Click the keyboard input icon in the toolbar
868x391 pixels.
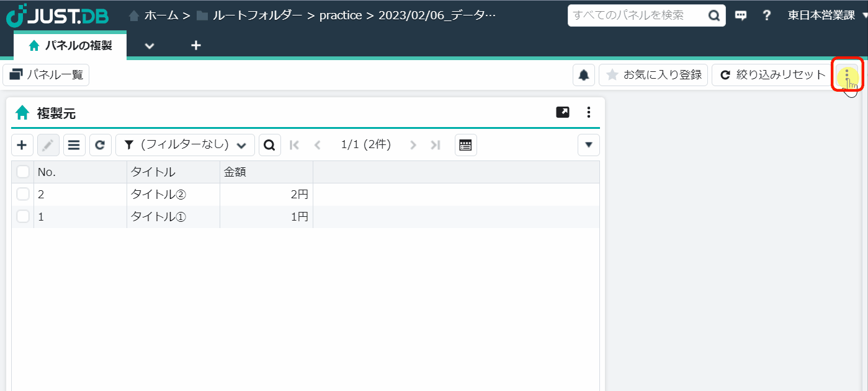click(465, 144)
